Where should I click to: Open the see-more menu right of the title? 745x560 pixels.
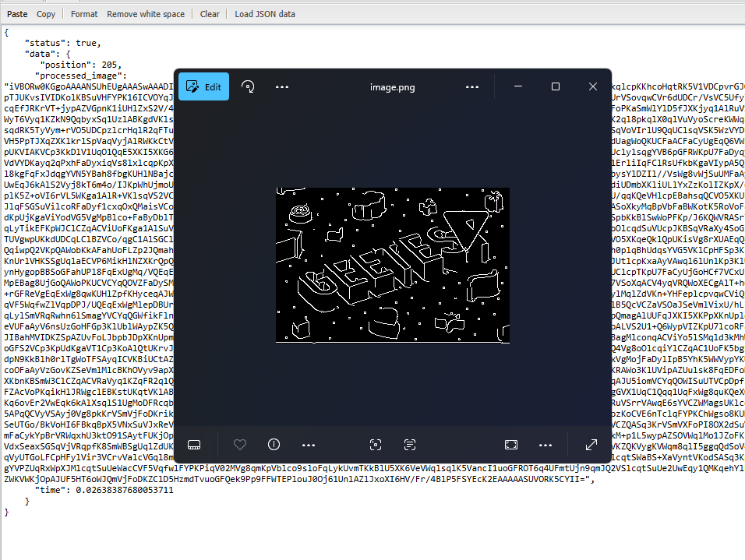(x=471, y=86)
